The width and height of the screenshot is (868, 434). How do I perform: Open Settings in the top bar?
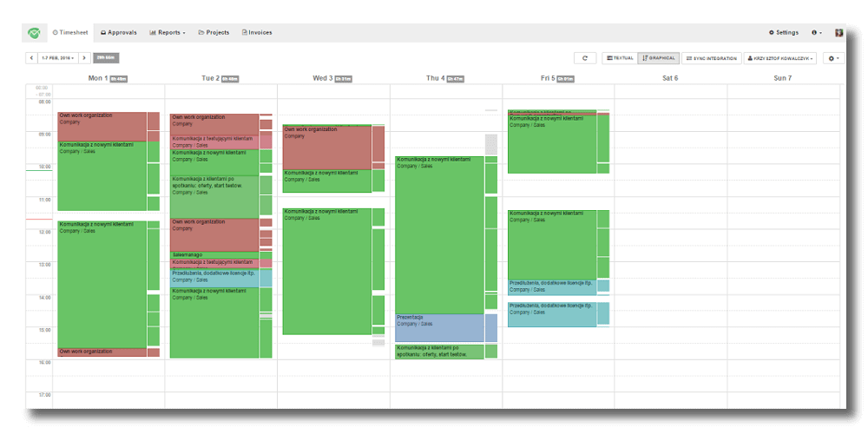[783, 33]
